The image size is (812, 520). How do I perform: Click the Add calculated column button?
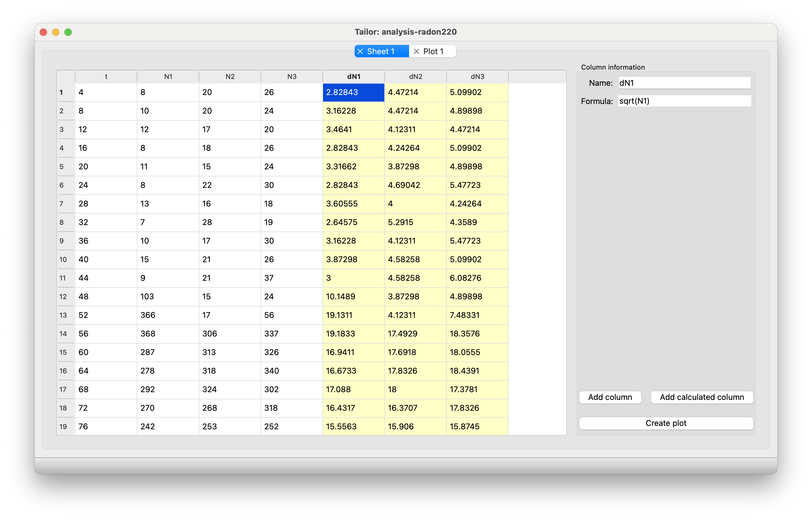(x=702, y=397)
